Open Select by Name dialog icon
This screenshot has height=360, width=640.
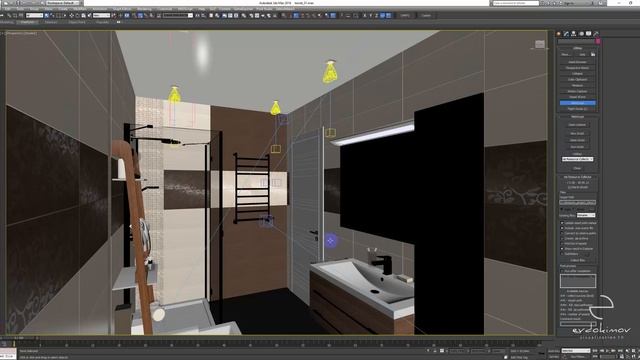coord(52,16)
